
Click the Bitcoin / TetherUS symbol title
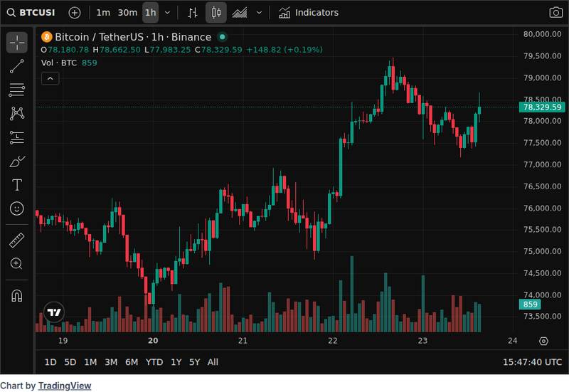(x=99, y=37)
